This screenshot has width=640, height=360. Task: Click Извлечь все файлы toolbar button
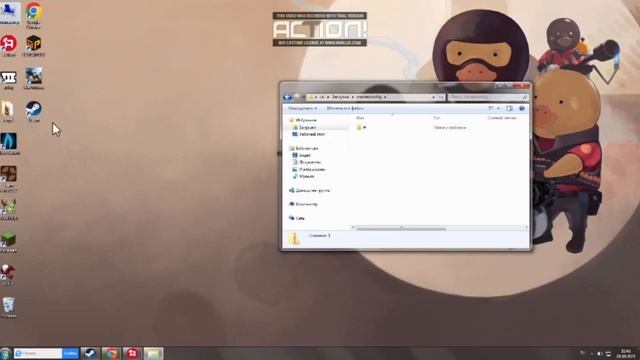345,108
